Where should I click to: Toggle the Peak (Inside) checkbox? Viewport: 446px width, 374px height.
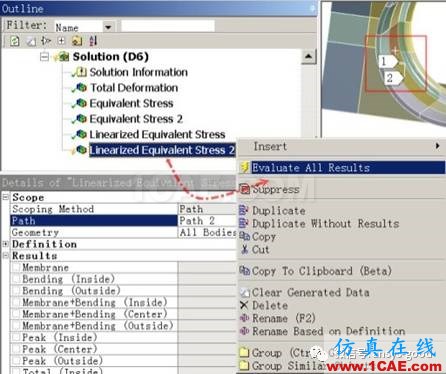(x=16, y=337)
